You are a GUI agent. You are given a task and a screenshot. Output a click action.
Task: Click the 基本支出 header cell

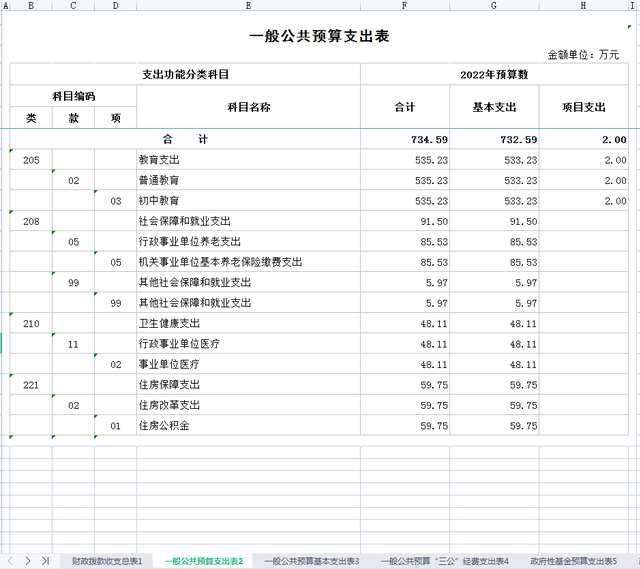(494, 107)
